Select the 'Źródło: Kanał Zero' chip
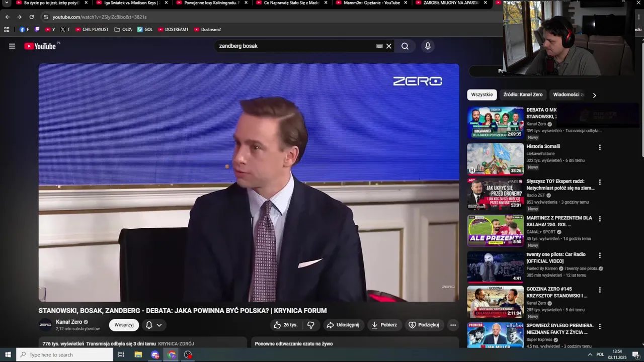The width and height of the screenshot is (644, 362). [x=523, y=95]
